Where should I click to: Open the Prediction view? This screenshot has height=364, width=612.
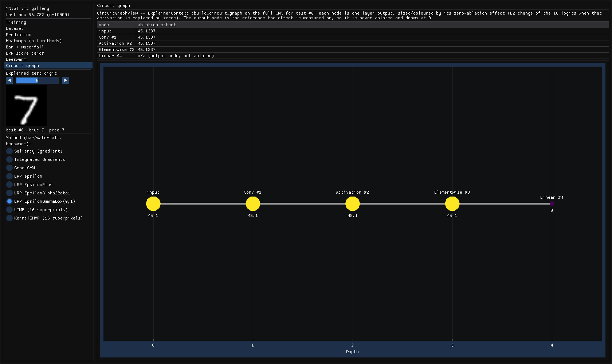coord(48,35)
